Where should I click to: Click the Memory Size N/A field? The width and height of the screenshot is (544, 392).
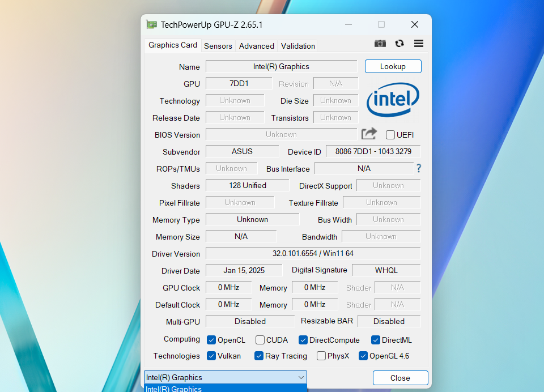coord(241,236)
